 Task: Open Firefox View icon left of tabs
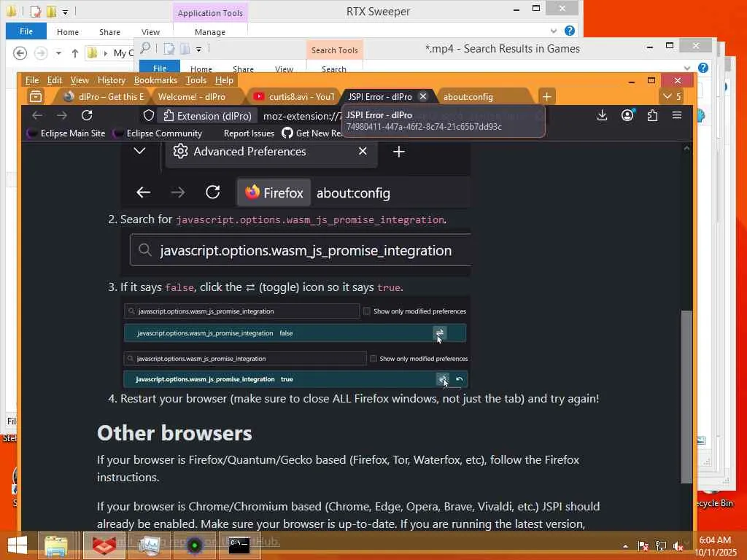click(x=36, y=97)
